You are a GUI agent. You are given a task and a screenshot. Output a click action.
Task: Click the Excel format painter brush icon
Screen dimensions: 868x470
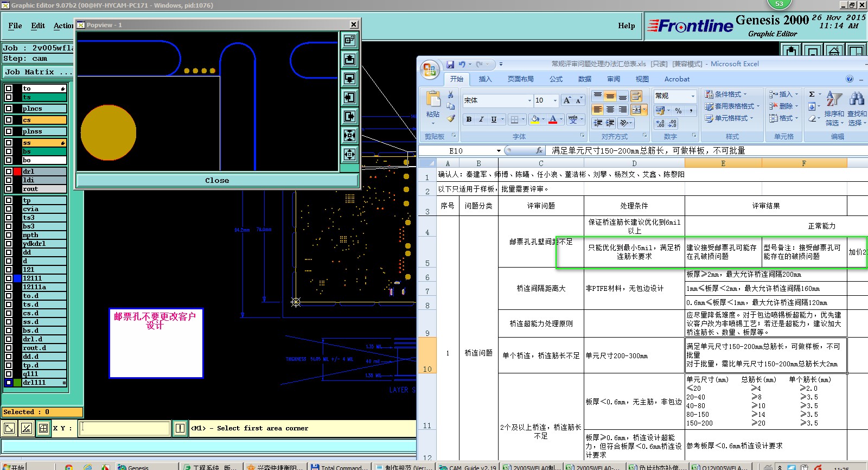451,118
